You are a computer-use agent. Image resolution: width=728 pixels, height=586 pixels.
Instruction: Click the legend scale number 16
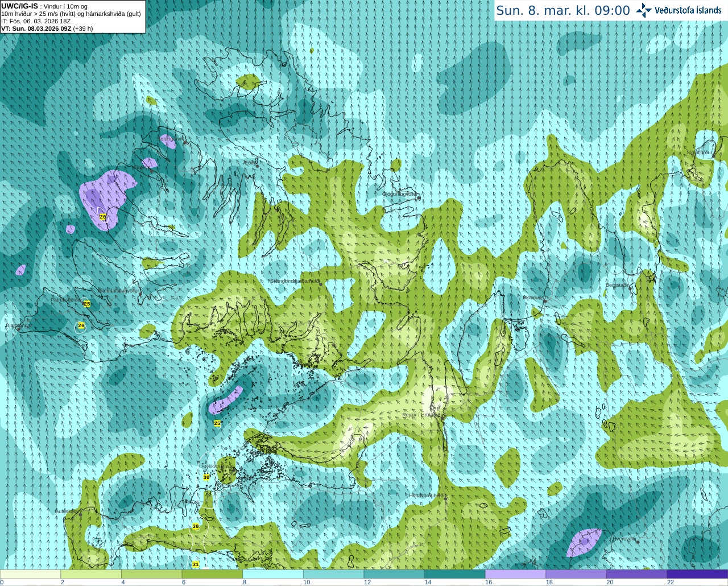coord(489,582)
